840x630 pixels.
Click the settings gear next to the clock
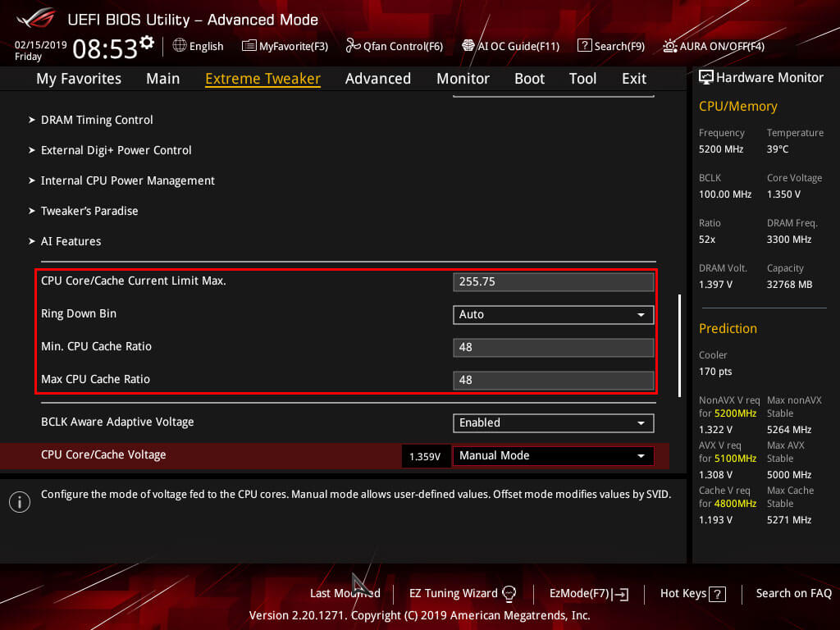[147, 43]
